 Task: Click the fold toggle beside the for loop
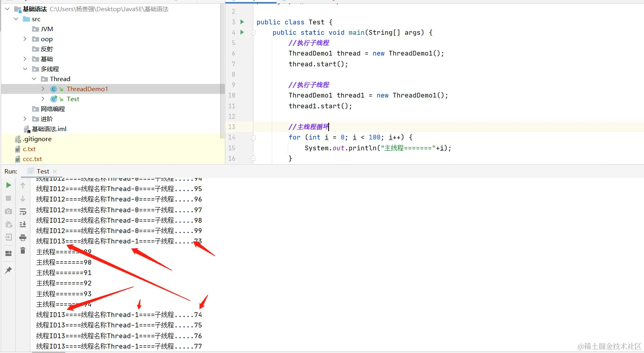(253, 138)
